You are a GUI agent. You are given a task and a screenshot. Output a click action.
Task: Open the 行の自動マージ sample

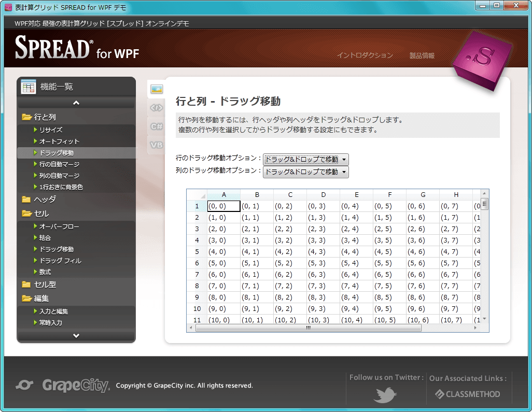click(59, 164)
